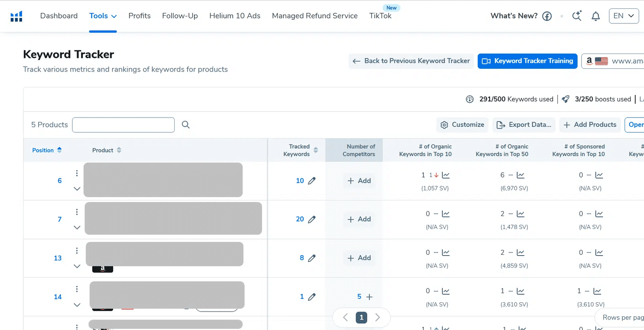This screenshot has height=330, width=644.
Task: Click the Facebook icon beside What's New
Action: coord(547,16)
